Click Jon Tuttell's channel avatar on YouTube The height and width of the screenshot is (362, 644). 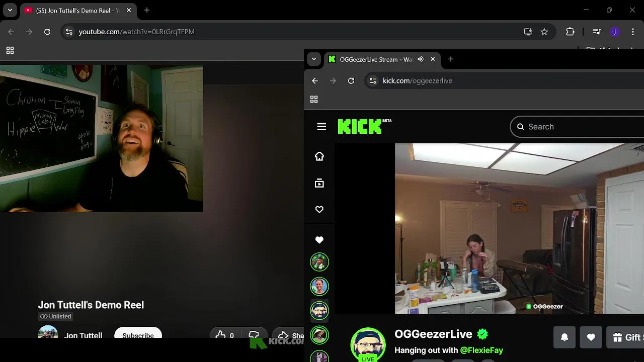click(48, 333)
